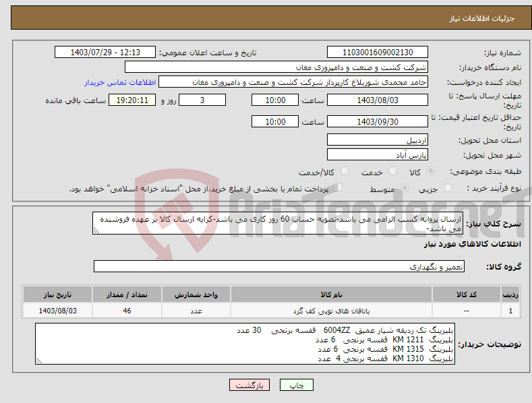Select the کالا radio button

[x=431, y=171]
